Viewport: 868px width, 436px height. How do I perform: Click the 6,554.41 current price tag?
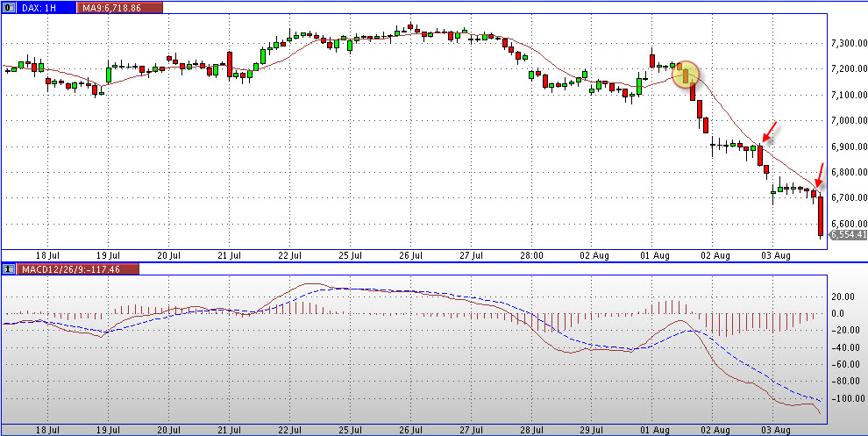848,235
